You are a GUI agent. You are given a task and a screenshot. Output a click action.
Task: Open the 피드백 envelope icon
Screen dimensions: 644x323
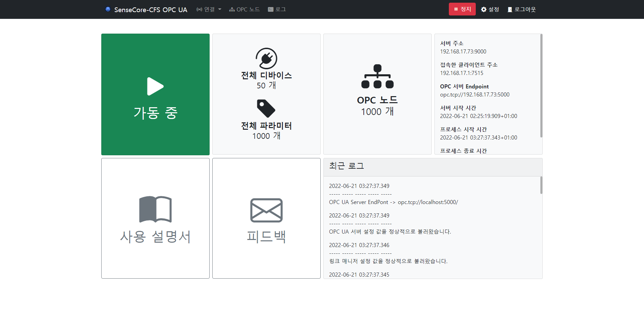coord(266,210)
